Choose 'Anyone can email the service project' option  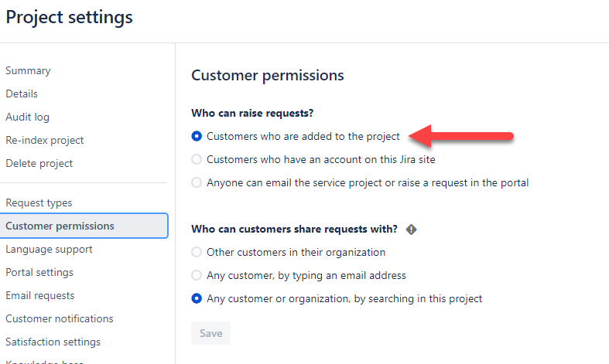[x=197, y=183]
